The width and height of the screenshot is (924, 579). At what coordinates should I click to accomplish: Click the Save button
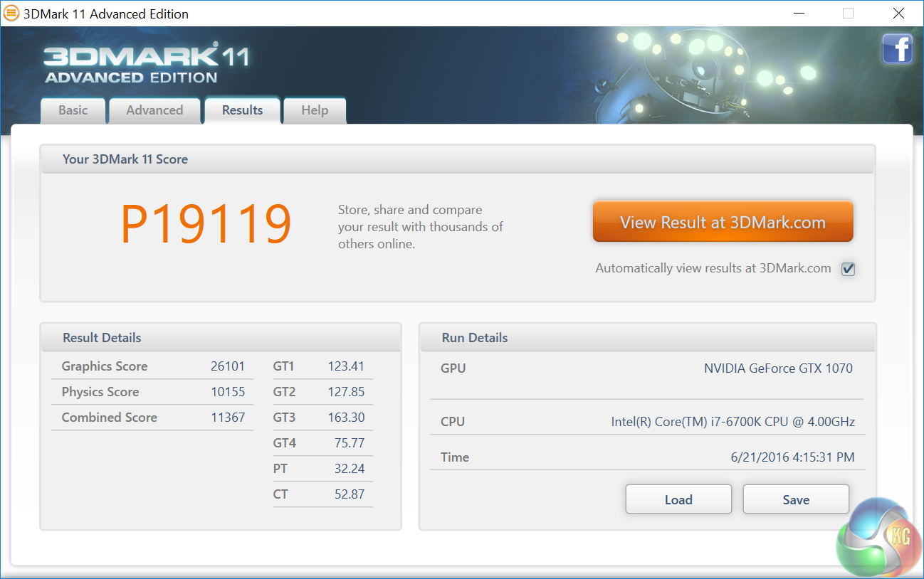pos(796,499)
